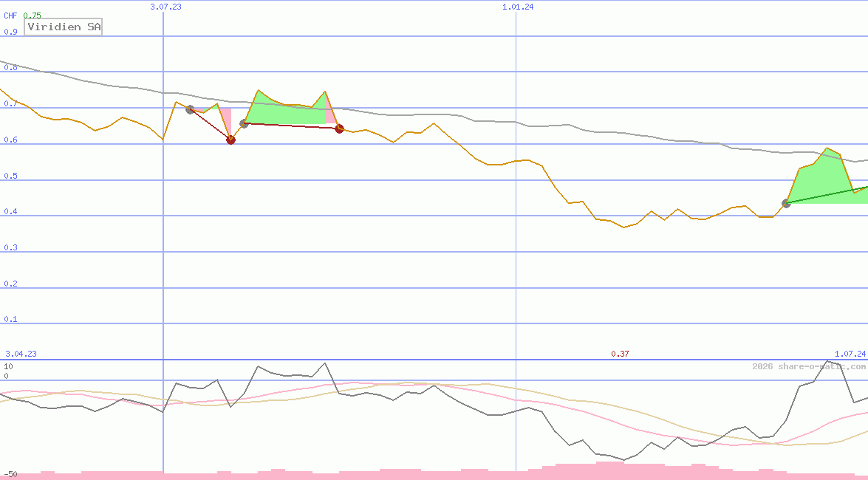Click the first gray entry marker after 3.07.23

click(x=190, y=109)
